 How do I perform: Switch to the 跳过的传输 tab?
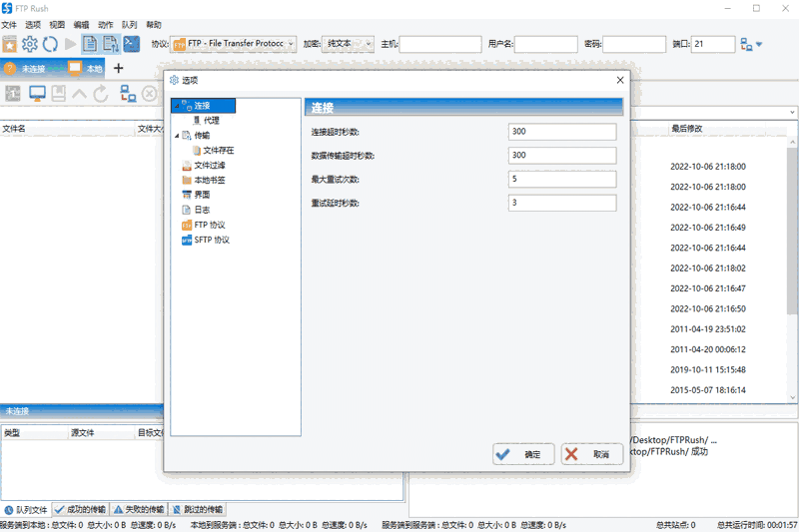[198, 510]
